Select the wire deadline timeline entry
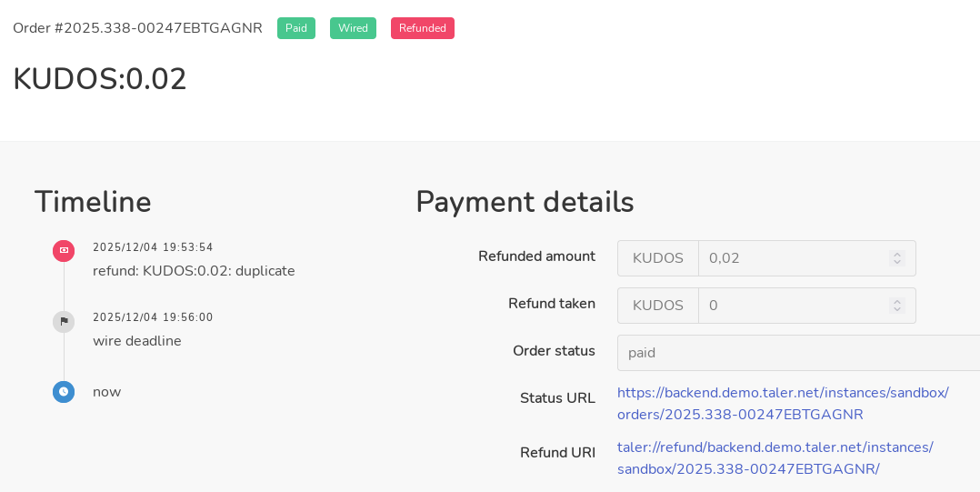This screenshot has width=980, height=492. click(137, 341)
